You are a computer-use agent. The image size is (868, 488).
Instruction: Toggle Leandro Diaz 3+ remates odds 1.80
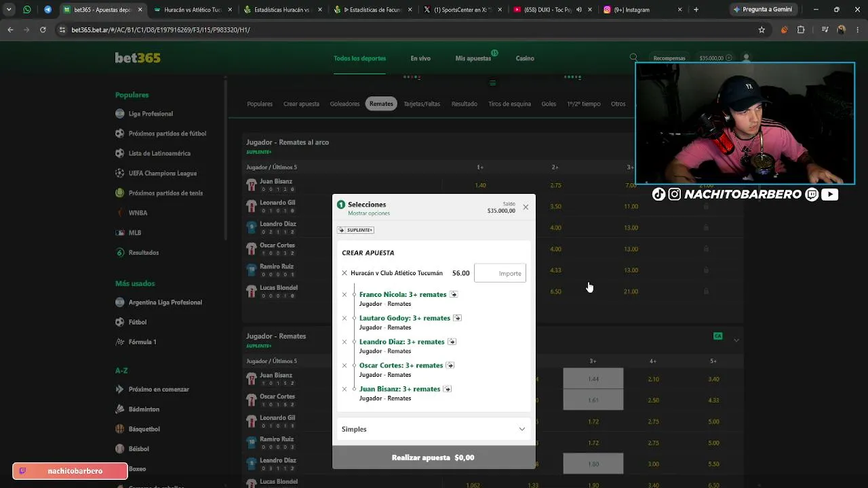click(593, 464)
